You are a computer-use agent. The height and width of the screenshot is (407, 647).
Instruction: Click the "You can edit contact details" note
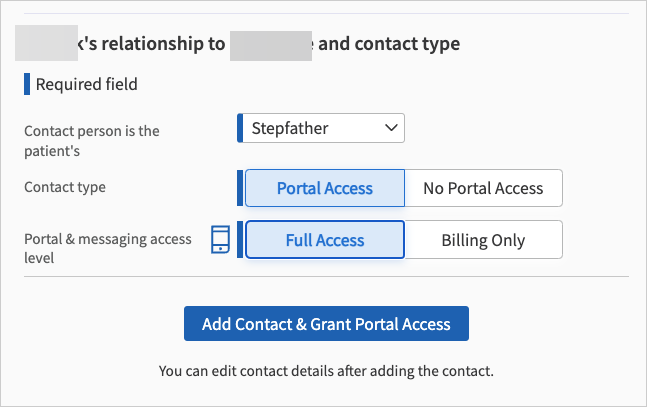coord(326,371)
